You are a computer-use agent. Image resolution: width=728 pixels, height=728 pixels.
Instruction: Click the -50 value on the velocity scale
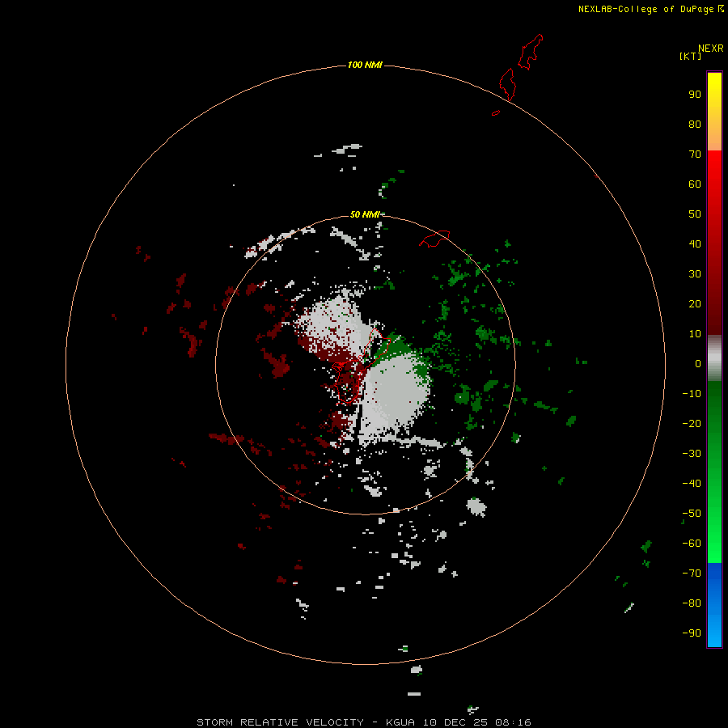click(x=692, y=514)
